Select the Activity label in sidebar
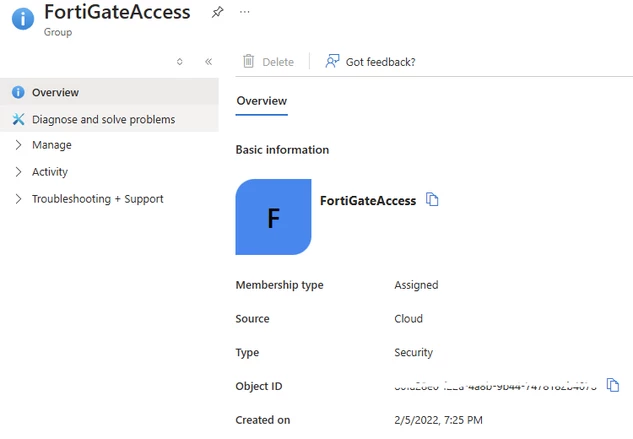633x439 pixels. point(50,172)
